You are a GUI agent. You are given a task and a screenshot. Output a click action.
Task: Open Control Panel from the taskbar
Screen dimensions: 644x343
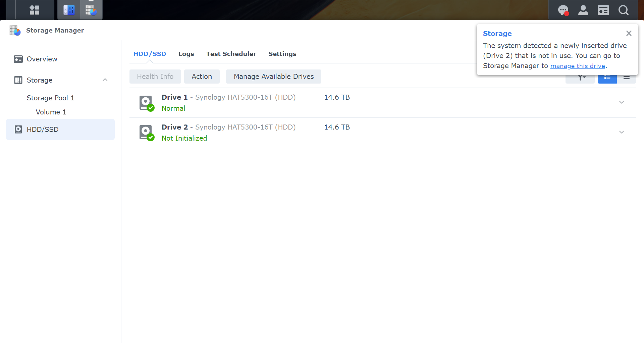point(69,10)
